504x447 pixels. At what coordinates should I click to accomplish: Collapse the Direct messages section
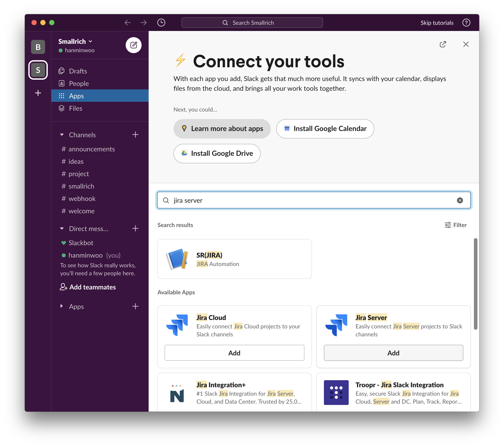62,229
